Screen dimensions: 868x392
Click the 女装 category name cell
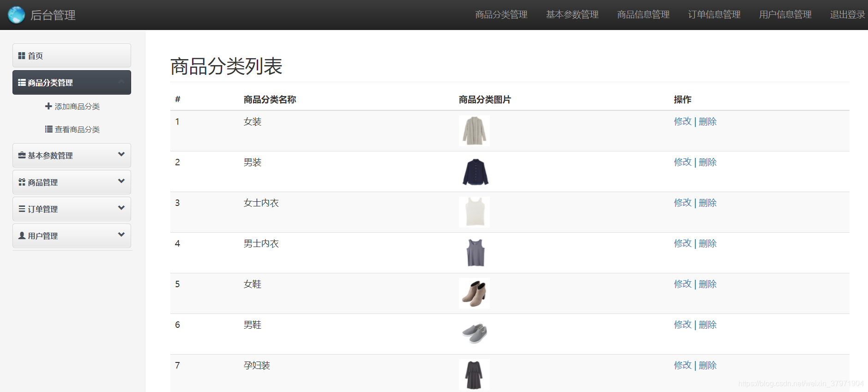pyautogui.click(x=253, y=121)
